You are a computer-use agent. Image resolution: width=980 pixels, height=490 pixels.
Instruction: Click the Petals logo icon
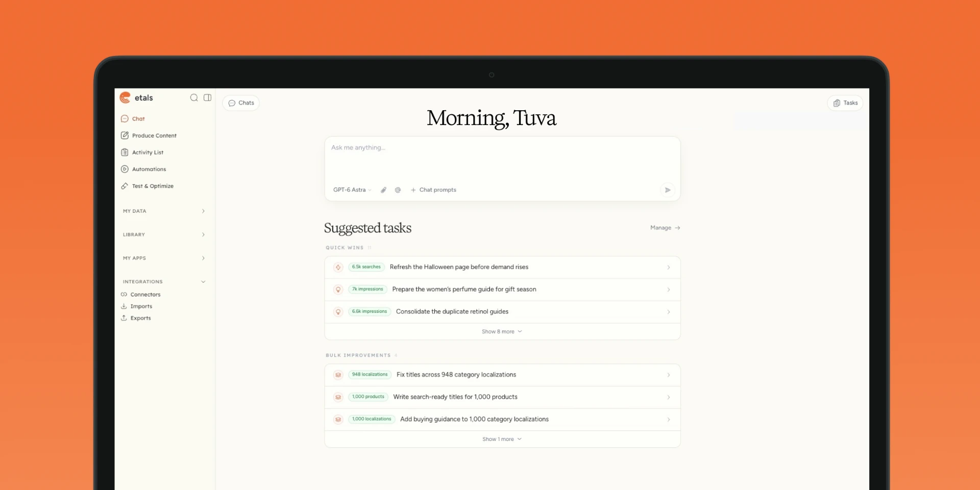pyautogui.click(x=125, y=97)
